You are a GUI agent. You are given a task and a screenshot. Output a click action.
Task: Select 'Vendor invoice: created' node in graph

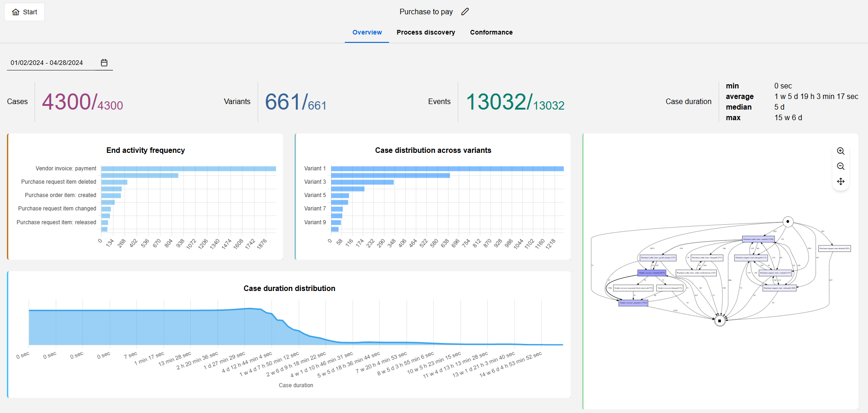[651, 273]
